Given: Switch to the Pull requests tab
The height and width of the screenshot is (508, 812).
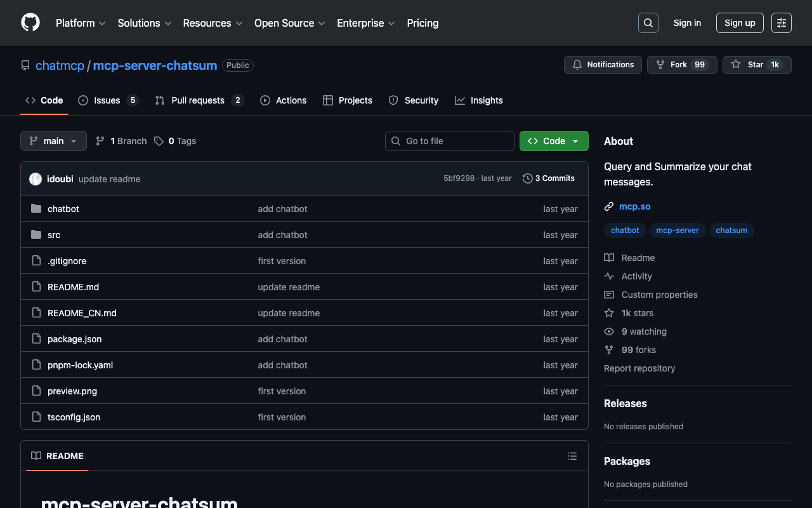Looking at the screenshot, I should 197,100.
